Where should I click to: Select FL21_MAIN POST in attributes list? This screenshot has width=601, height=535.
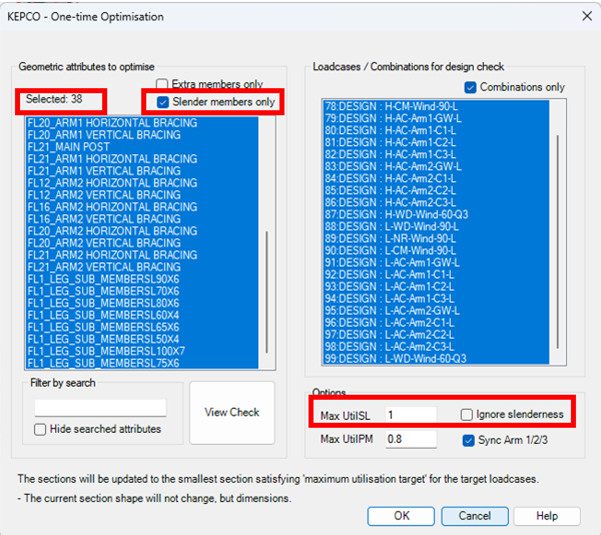(69, 147)
